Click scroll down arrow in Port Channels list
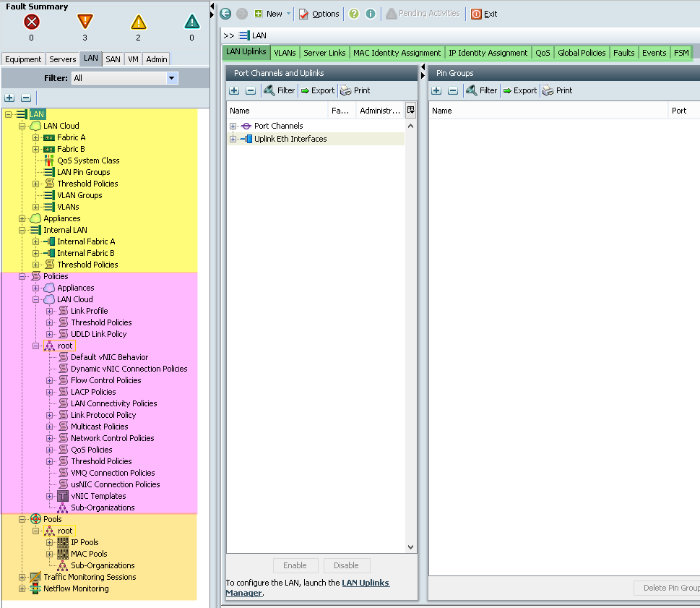Viewport: 700px width, 608px height. coord(410,547)
